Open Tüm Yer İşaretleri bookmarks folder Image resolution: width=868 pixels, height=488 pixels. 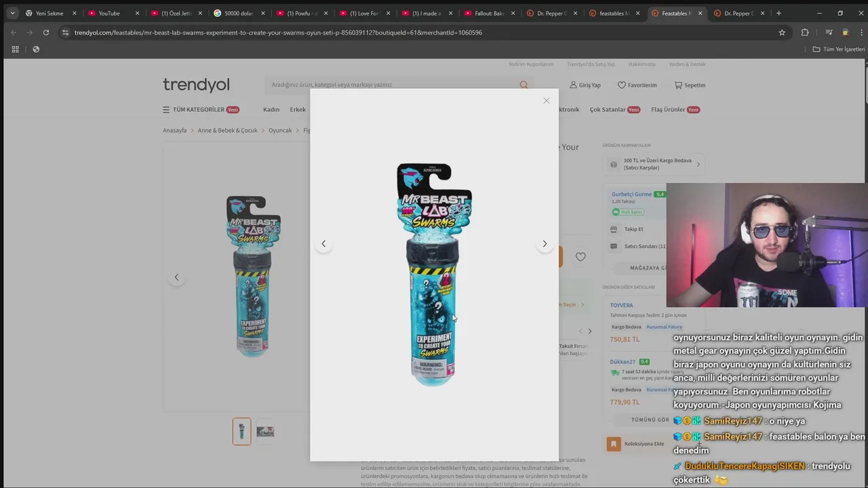[839, 49]
